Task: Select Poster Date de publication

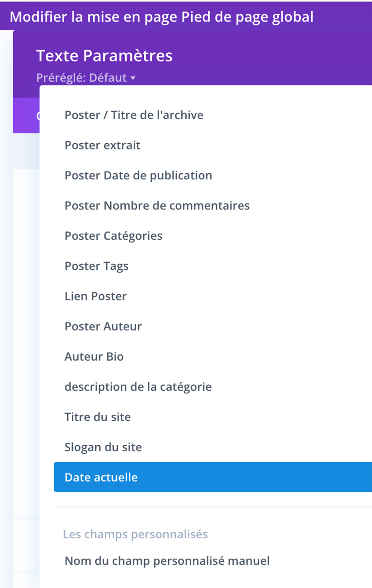Action: 138,175
